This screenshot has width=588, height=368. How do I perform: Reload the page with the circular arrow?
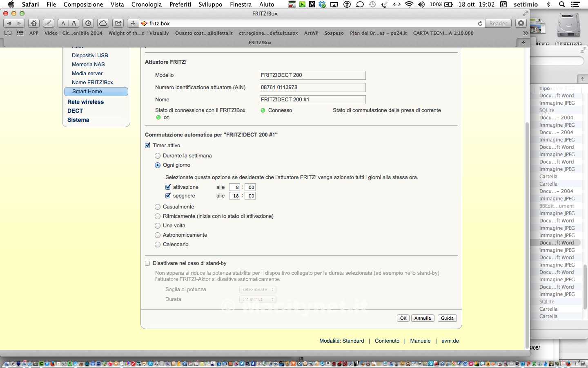coord(480,23)
